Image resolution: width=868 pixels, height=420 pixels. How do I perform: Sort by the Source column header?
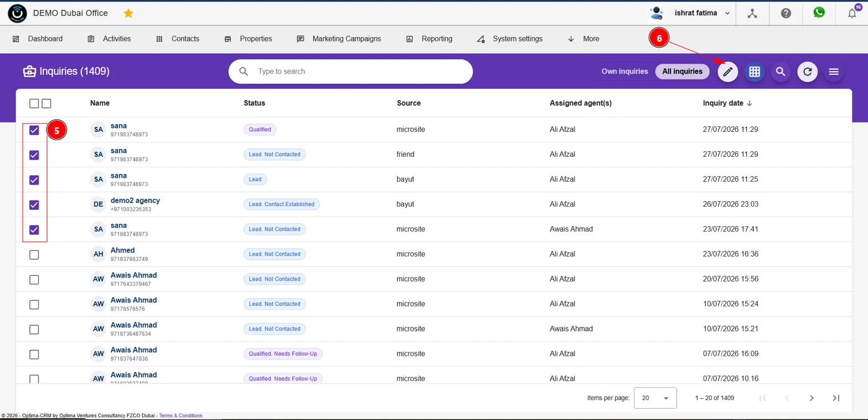coord(409,103)
